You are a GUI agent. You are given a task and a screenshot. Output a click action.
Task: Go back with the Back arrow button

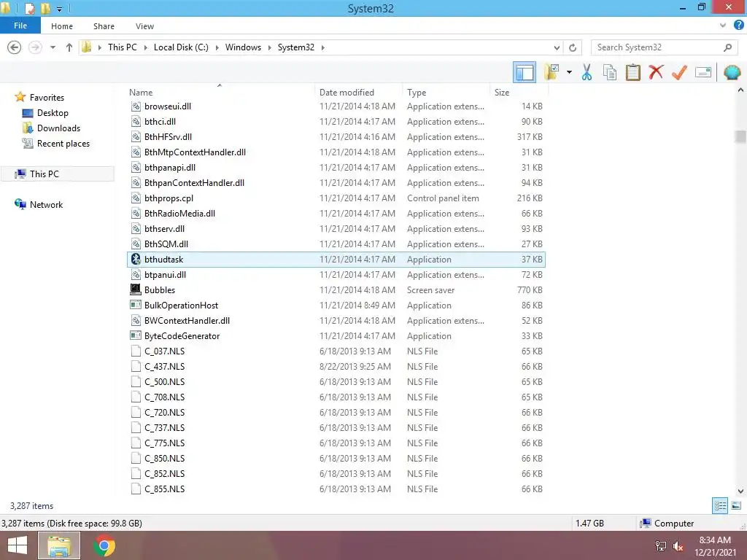(x=15, y=47)
